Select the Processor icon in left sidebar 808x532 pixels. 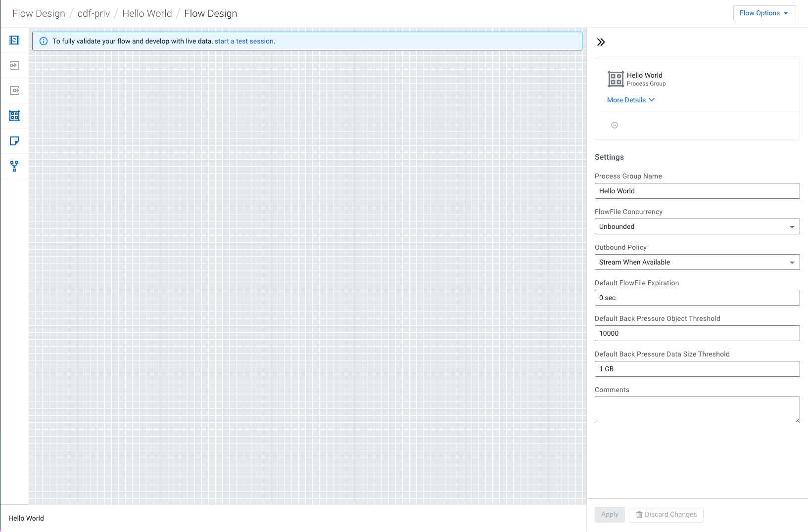[x=14, y=40]
